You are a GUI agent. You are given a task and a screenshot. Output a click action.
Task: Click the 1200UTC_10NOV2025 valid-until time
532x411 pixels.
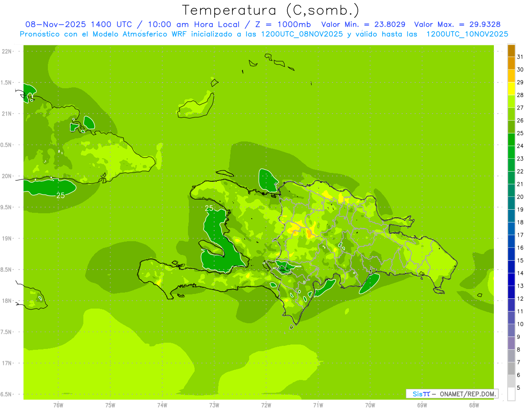(467, 34)
